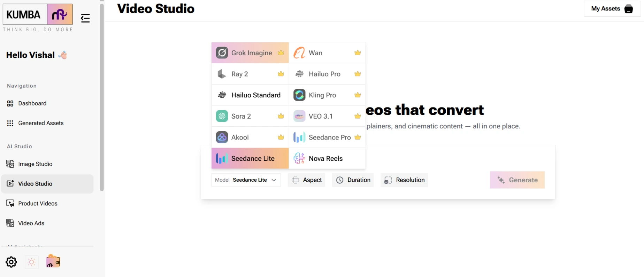Viewport: 644px width, 277px height.
Task: Open the Resolution options
Action: click(x=404, y=180)
